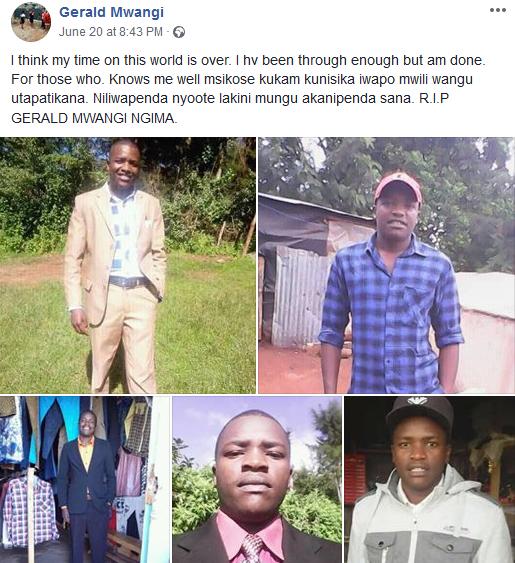
Task: Open close-up photo with pink shirt and tie
Action: (x=257, y=480)
